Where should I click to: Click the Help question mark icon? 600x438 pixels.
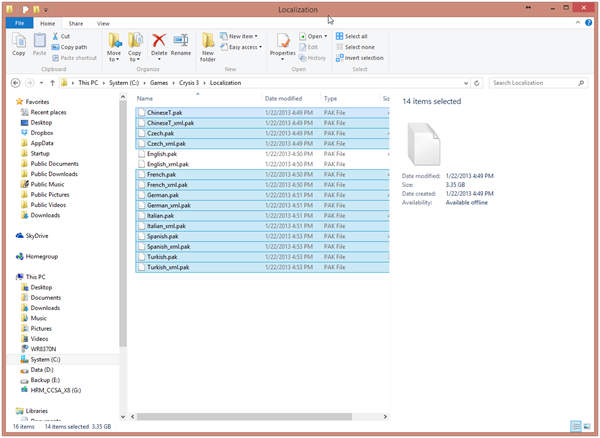click(x=589, y=23)
